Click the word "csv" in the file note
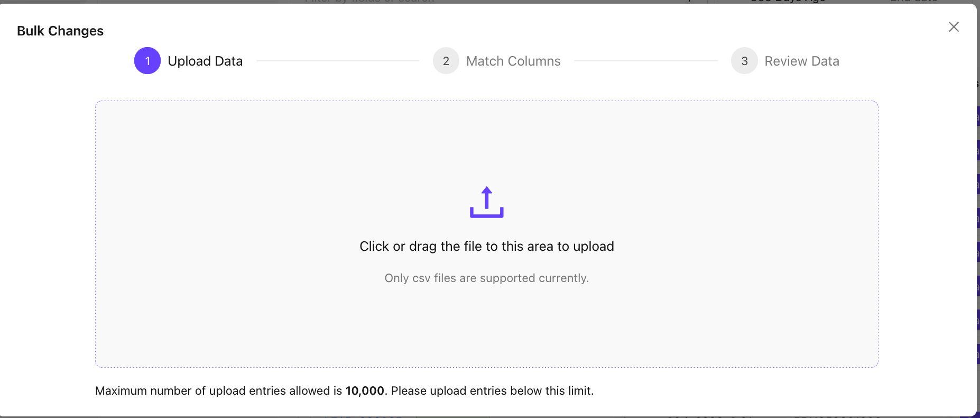The image size is (980, 418). click(x=421, y=278)
